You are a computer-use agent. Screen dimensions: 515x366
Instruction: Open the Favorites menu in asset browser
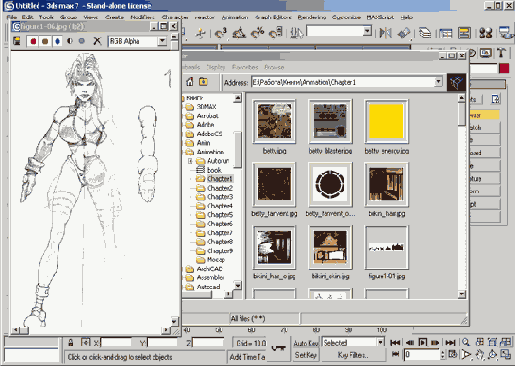click(245, 67)
